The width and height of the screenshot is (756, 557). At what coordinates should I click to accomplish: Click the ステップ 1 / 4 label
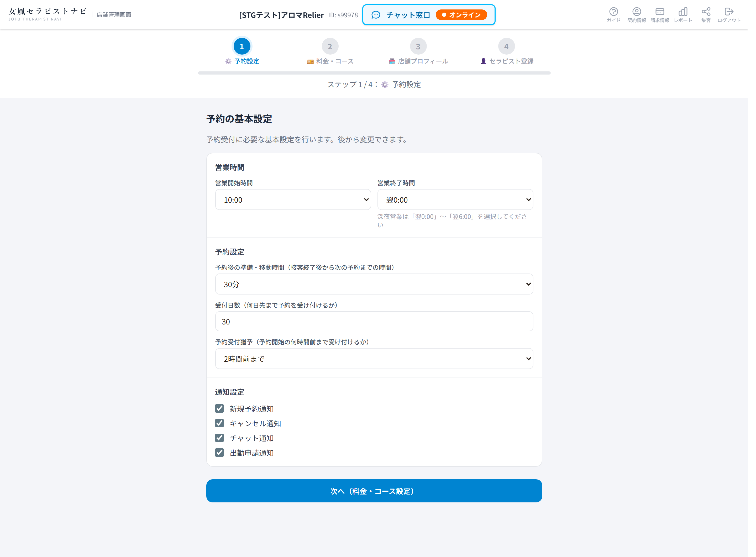(x=374, y=85)
